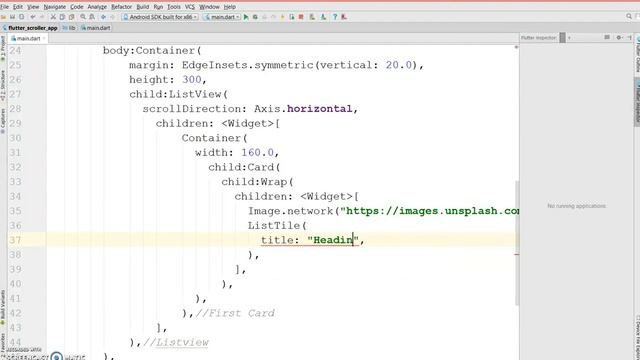
Task: Click the Synchronize toolbar icon
Action: click(x=22, y=17)
